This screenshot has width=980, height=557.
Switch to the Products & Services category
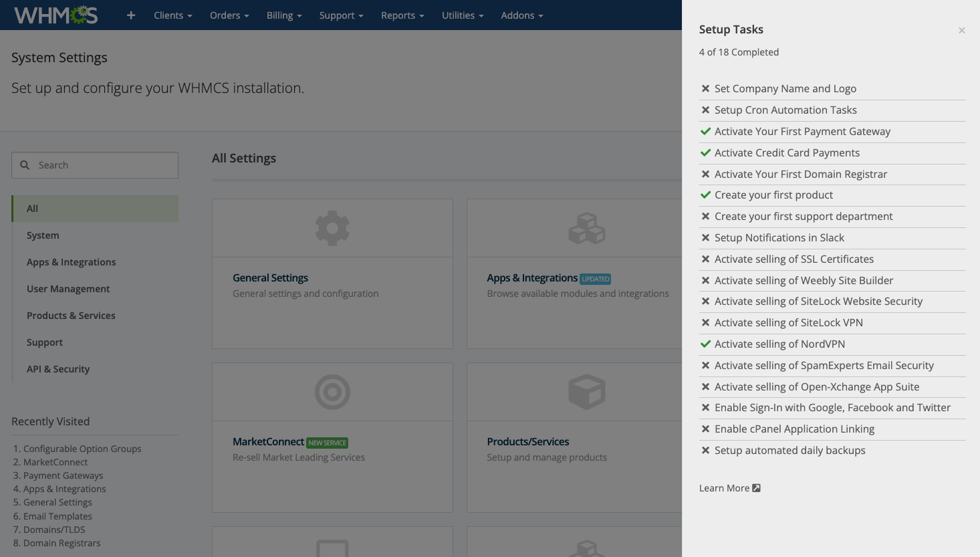coord(71,315)
